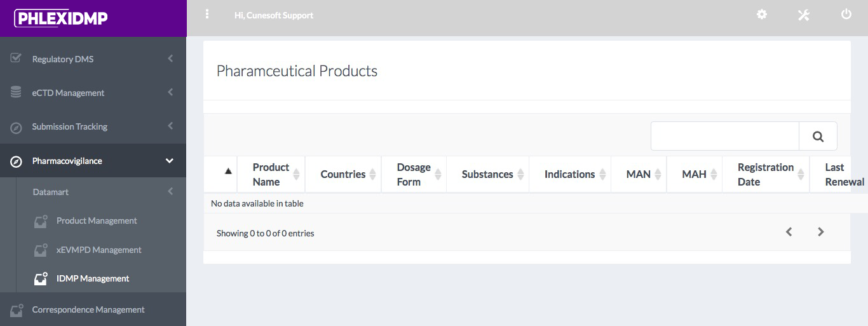
Task: Open settings gear icon in top bar
Action: [x=761, y=14]
